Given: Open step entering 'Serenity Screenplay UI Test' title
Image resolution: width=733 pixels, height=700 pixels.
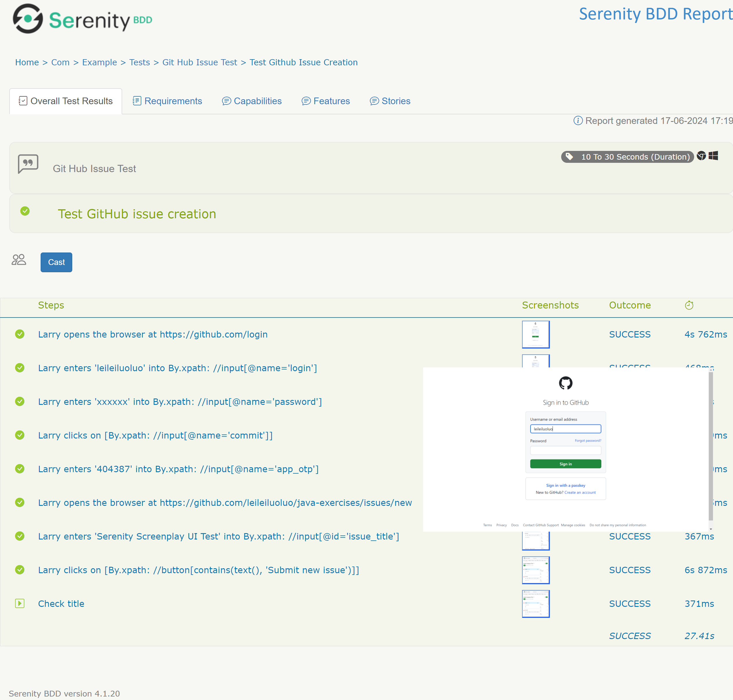Looking at the screenshot, I should 219,536.
